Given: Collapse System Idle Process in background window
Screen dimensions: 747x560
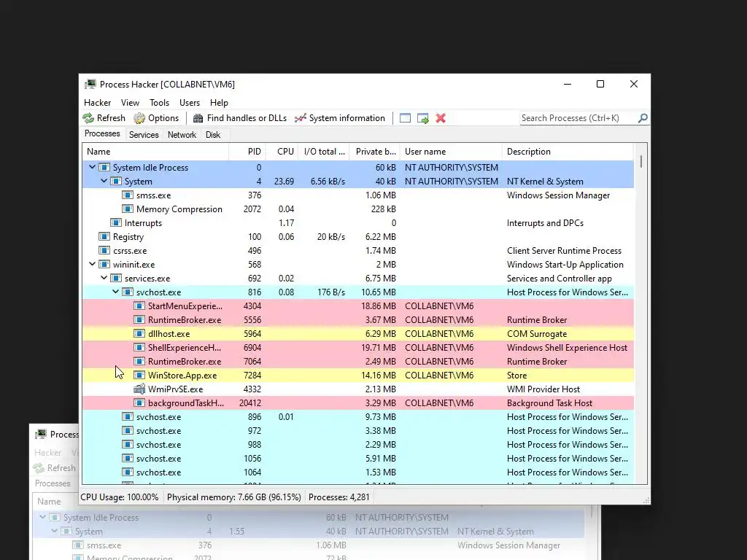Looking at the screenshot, I should click(x=43, y=517).
